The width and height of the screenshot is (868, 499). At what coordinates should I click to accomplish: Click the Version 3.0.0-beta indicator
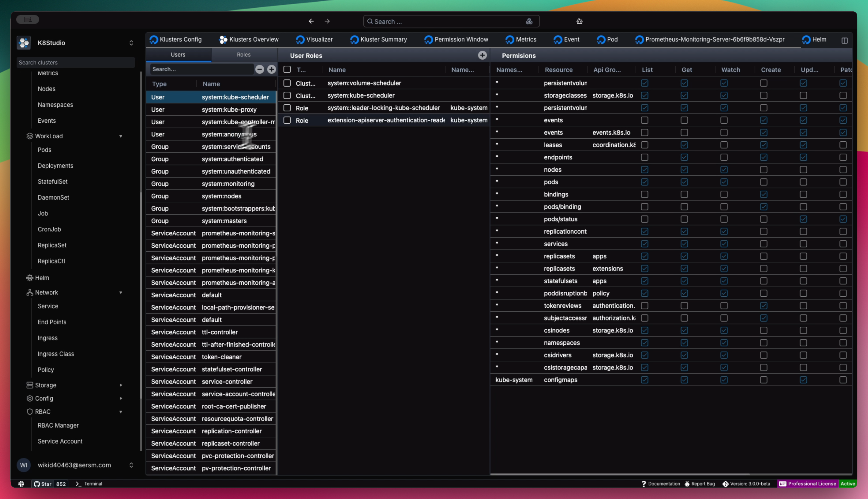746,484
